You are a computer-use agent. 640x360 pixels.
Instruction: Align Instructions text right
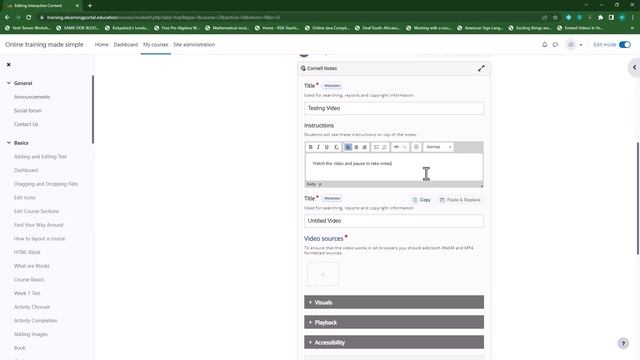tap(364, 147)
